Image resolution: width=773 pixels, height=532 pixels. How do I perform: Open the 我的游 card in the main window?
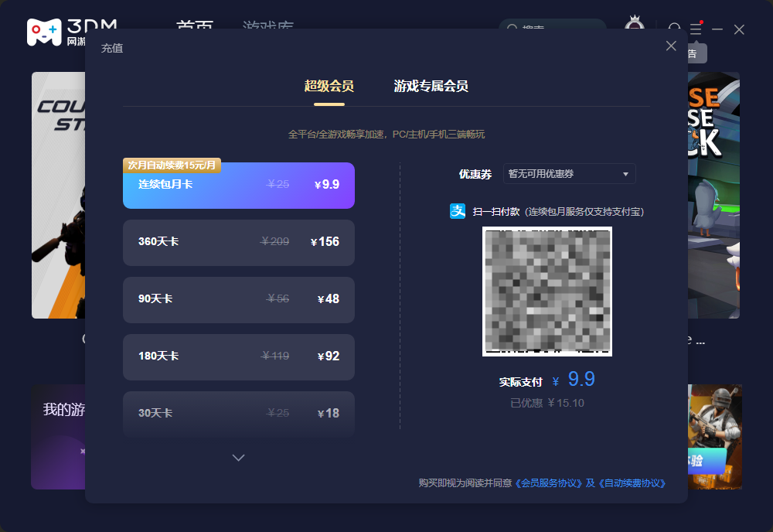pos(58,437)
